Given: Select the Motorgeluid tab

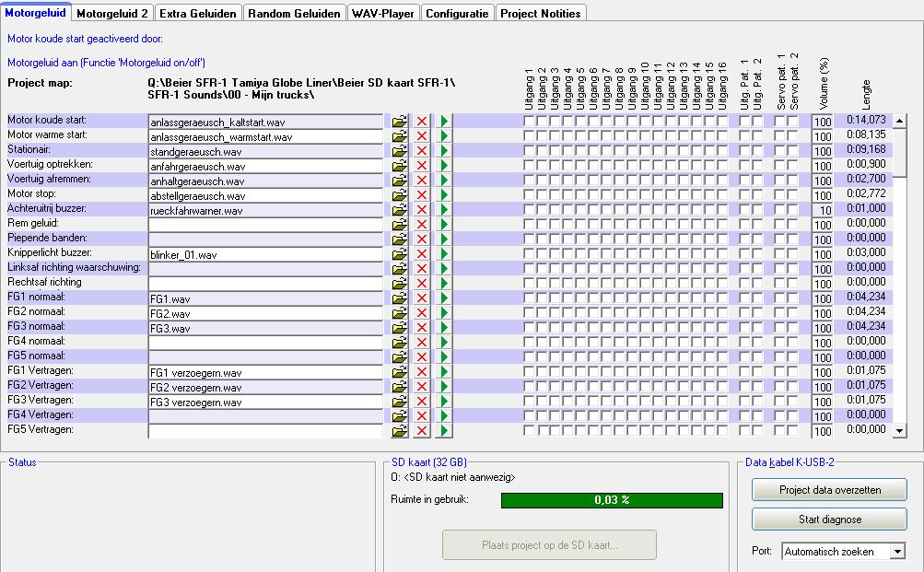Looking at the screenshot, I should [x=35, y=12].
